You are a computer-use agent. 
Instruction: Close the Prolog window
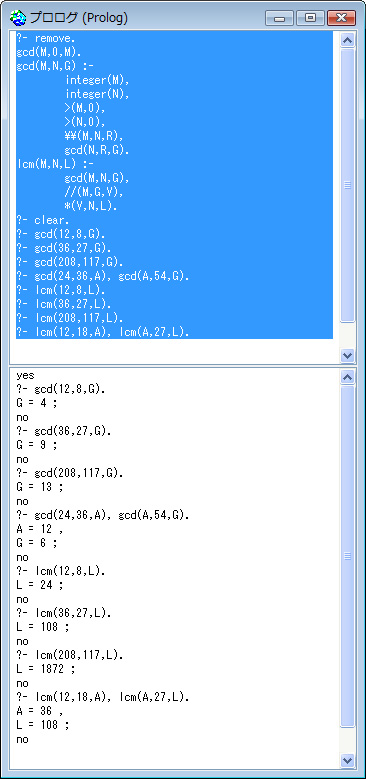tap(342, 18)
